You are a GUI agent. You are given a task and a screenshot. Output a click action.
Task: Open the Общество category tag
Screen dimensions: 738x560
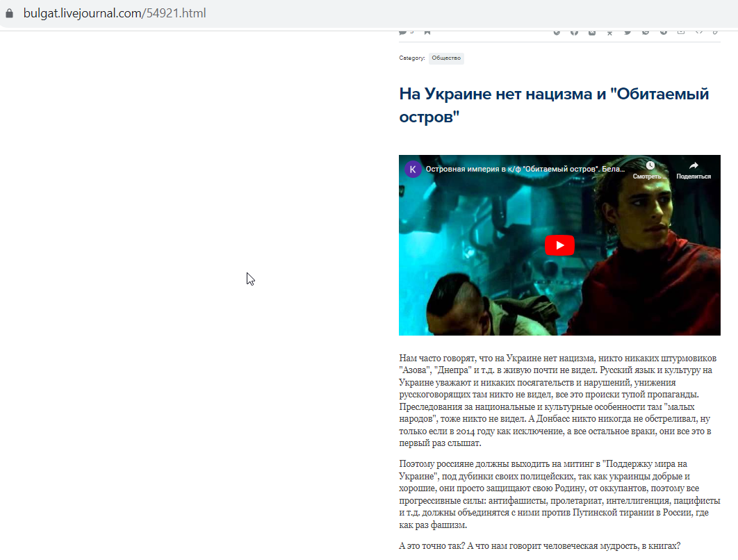click(x=445, y=58)
